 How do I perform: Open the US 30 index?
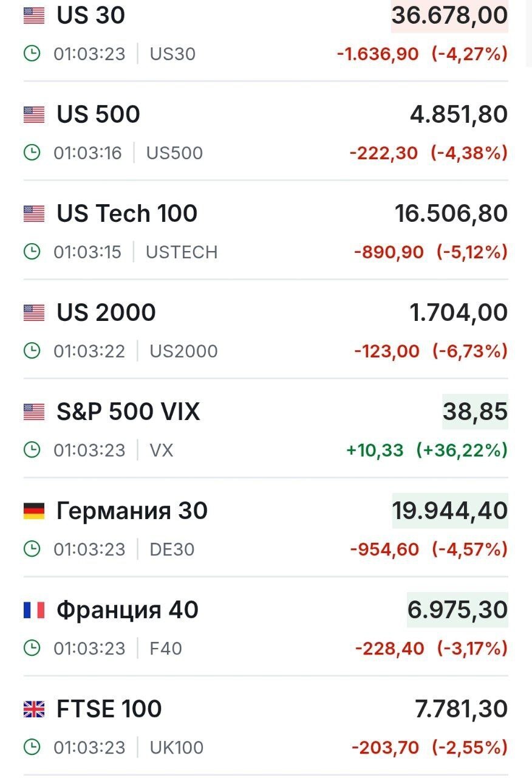91,15
